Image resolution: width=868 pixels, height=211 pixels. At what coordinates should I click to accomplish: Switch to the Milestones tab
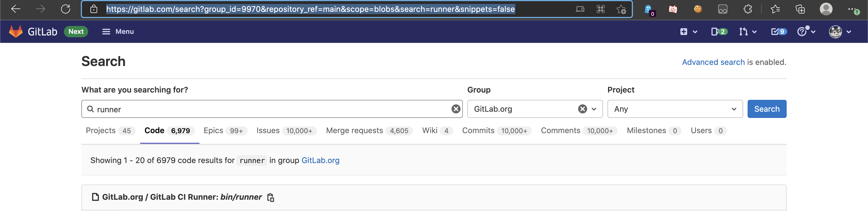654,131
